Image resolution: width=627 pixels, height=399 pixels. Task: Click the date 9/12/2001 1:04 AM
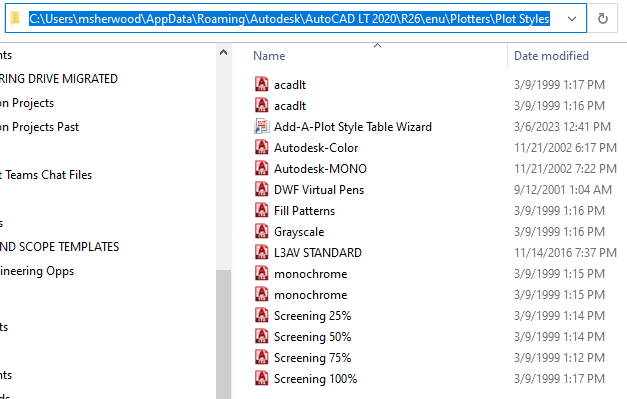click(563, 190)
